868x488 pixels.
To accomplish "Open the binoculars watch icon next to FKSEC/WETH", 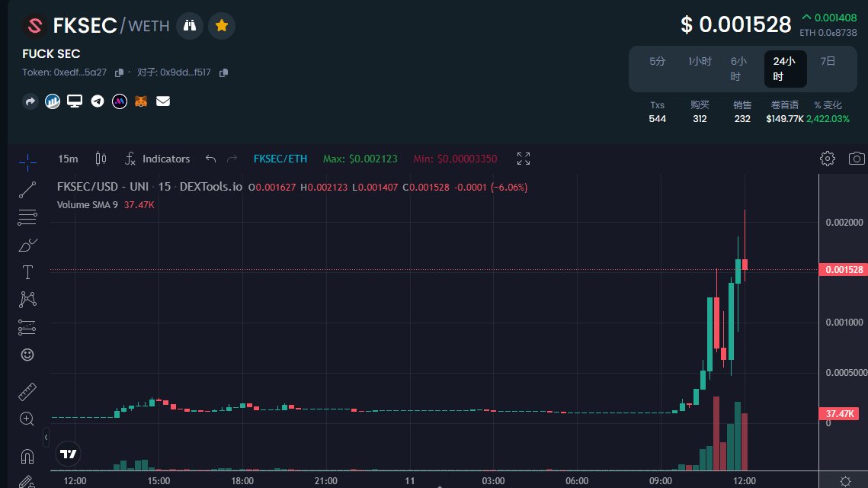I will [190, 25].
